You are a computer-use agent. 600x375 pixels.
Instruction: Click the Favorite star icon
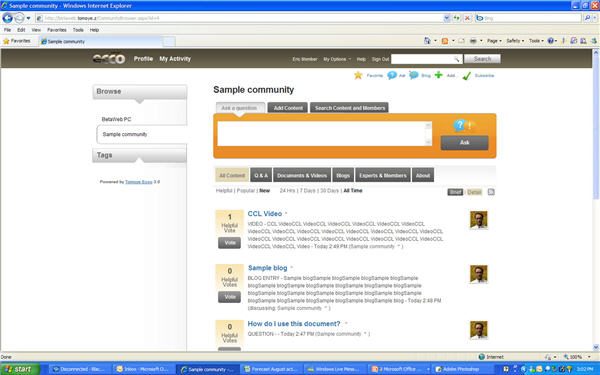point(358,75)
